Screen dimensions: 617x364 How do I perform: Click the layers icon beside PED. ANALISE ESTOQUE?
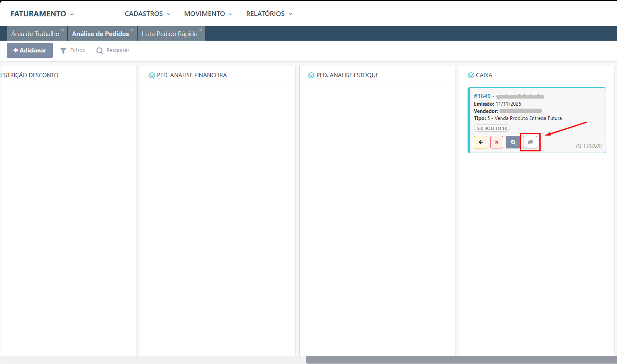pyautogui.click(x=311, y=75)
